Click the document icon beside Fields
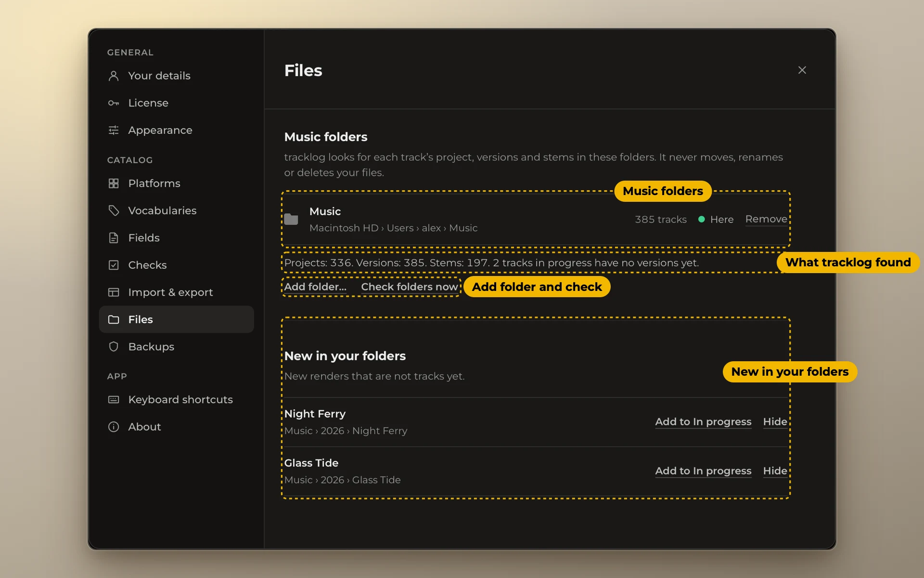The height and width of the screenshot is (578, 924). 114,238
